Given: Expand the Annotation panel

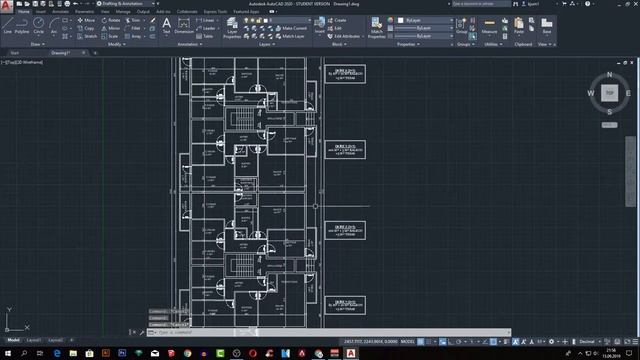Looking at the screenshot, I should pyautogui.click(x=190, y=44).
